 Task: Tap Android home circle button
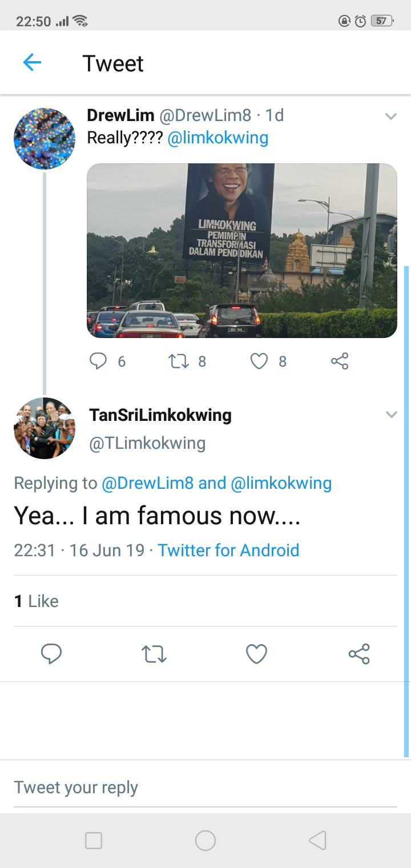click(205, 841)
